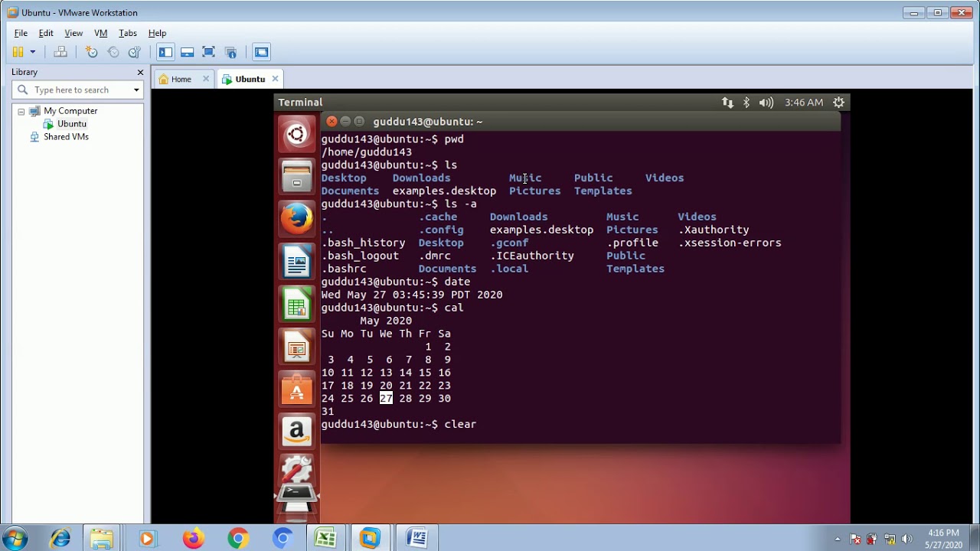Screen dimensions: 980x551
Task: Toggle the library sidebar view
Action: [165, 52]
